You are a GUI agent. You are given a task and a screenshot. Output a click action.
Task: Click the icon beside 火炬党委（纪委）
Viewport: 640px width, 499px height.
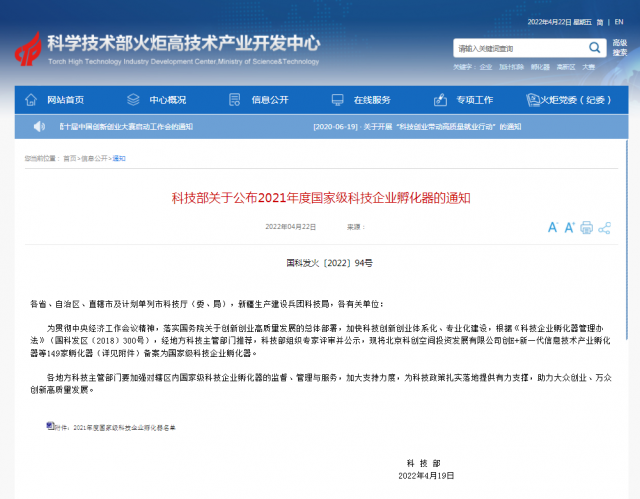click(x=533, y=100)
